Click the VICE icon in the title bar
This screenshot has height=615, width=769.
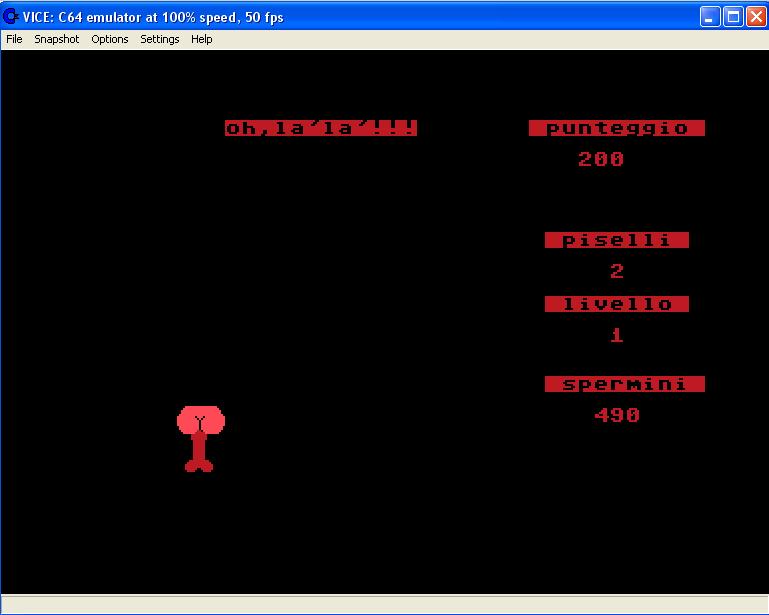(x=11, y=17)
